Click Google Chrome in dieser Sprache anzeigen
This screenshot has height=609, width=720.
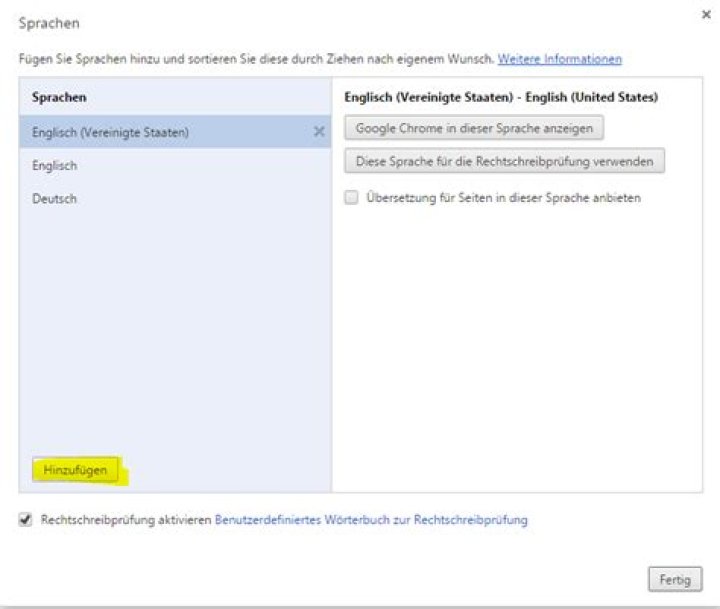coord(474,128)
